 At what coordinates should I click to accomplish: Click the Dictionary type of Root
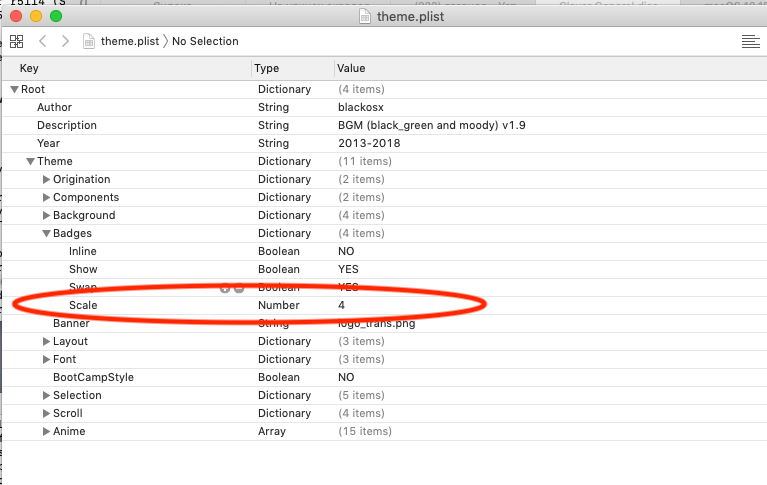tap(285, 90)
